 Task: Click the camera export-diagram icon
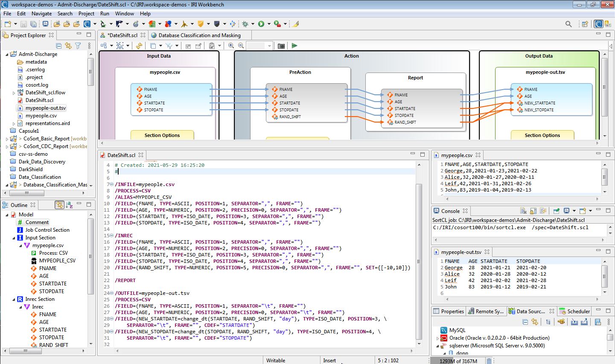(281, 46)
